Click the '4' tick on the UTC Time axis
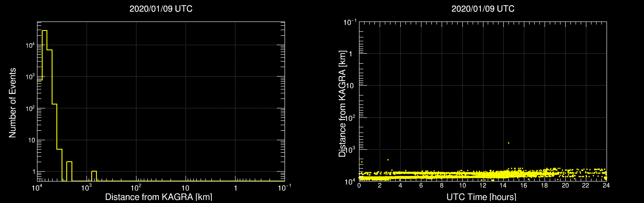The width and height of the screenshot is (644, 203). pos(401,185)
